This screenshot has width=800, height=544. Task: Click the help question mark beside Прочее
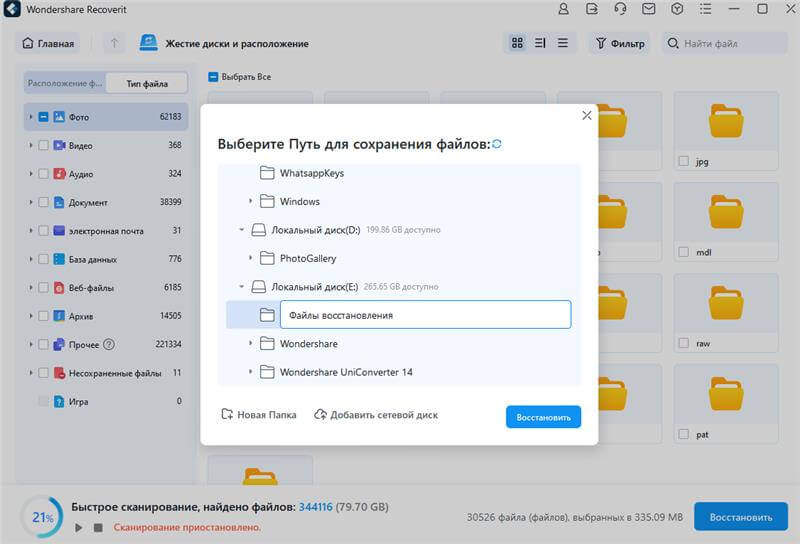[109, 344]
